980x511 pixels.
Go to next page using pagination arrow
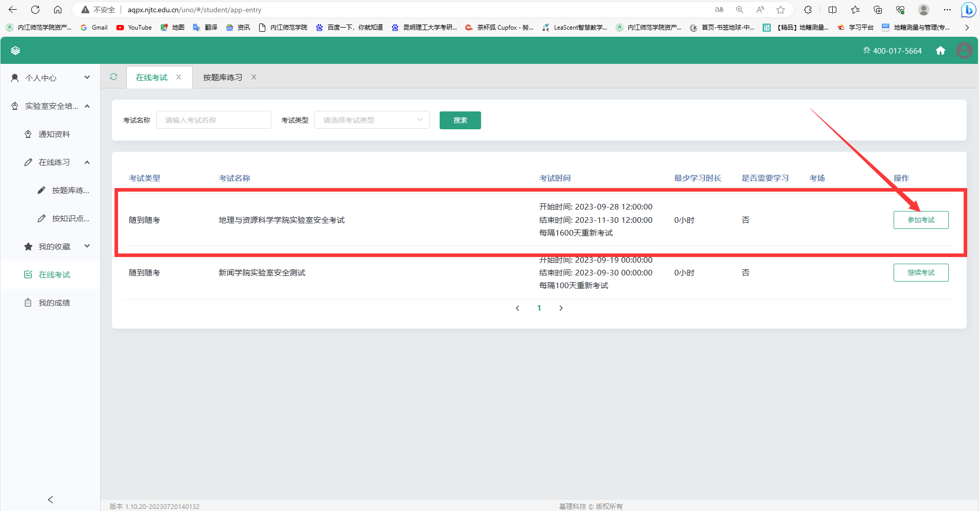[561, 308]
